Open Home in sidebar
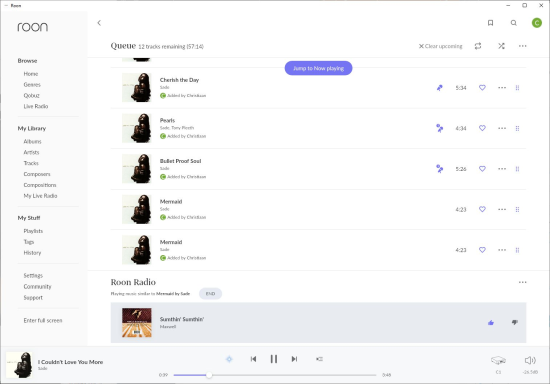This screenshot has height=384, width=550. click(31, 74)
